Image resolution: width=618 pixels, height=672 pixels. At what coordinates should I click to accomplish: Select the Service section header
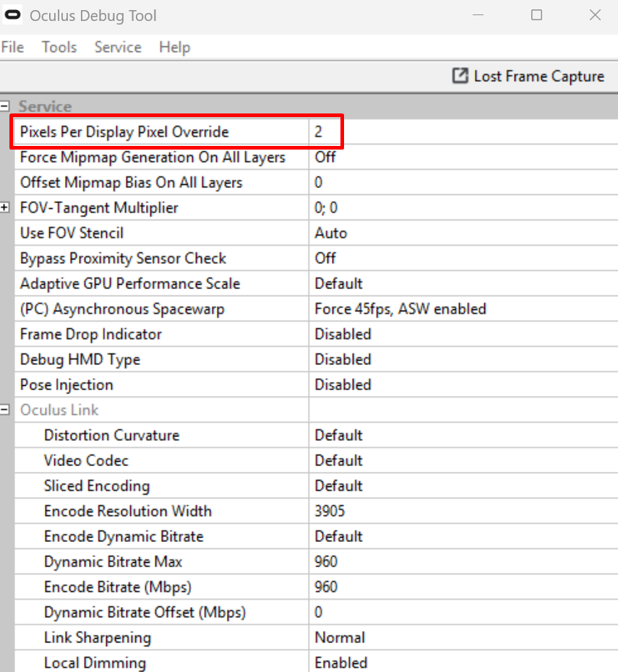point(45,106)
